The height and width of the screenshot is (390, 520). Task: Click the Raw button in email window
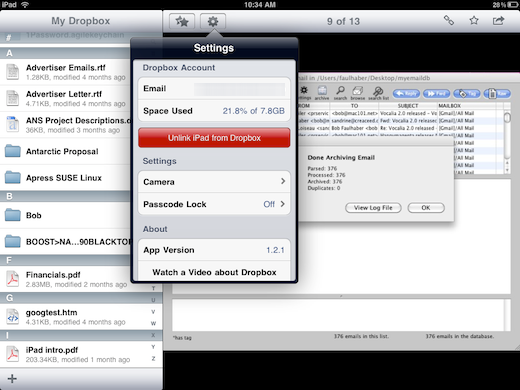pyautogui.click(x=497, y=94)
